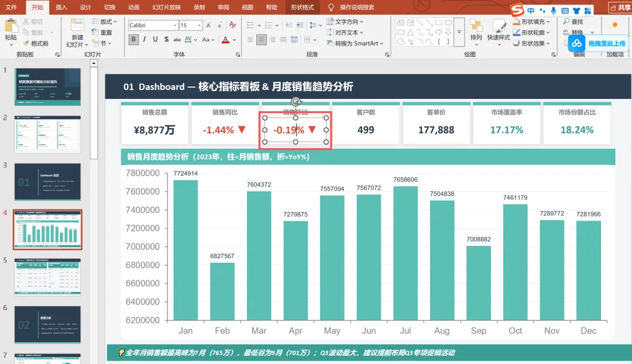The width and height of the screenshot is (632, 364).
Task: Click the Share (共享) button
Action: click(x=620, y=7)
